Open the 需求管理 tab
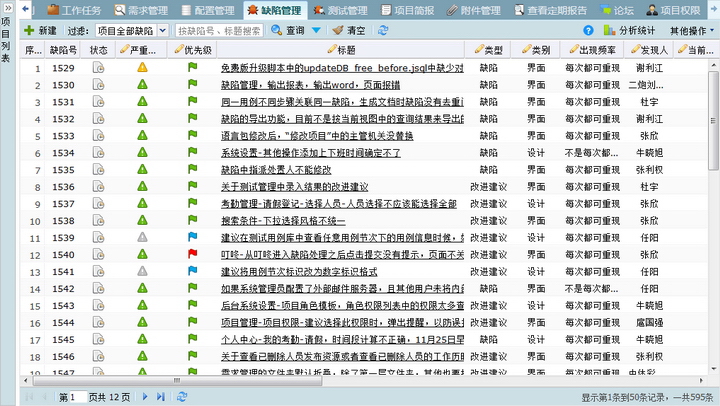Screen dimensions: 720x406 pyautogui.click(x=141, y=10)
